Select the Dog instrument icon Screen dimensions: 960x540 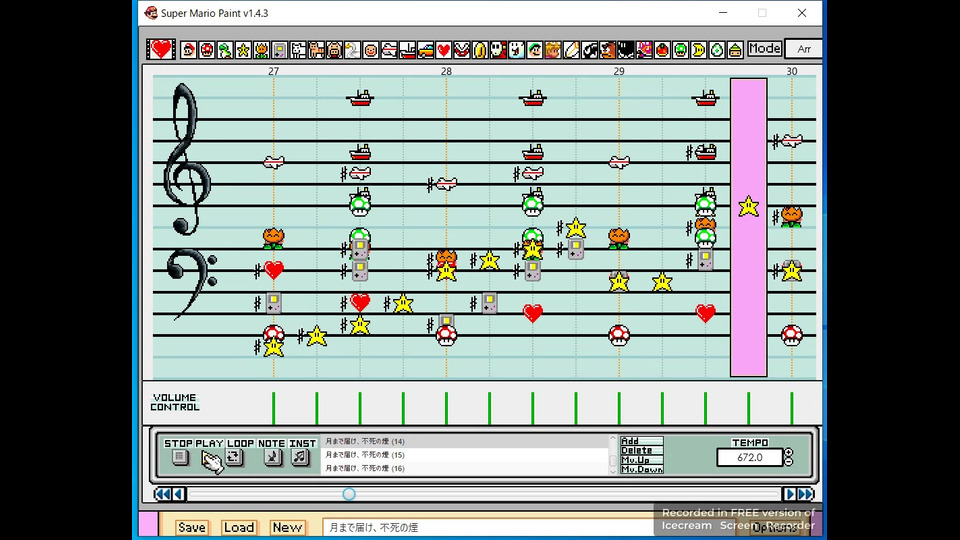[298, 50]
